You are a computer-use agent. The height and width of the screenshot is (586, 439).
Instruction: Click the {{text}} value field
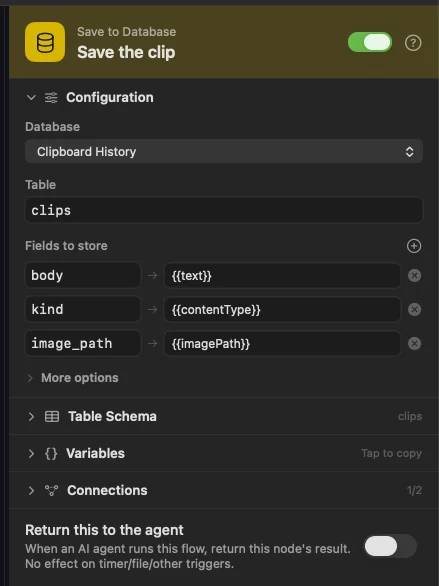click(x=282, y=276)
